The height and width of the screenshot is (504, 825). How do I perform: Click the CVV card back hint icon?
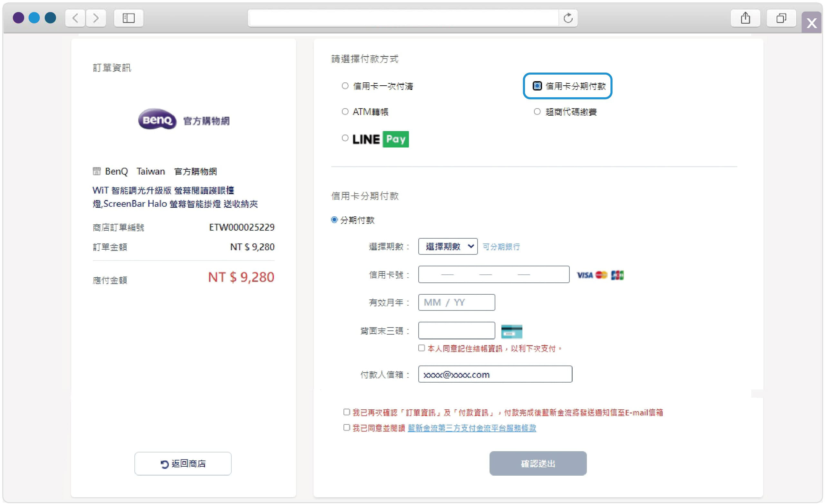click(512, 331)
